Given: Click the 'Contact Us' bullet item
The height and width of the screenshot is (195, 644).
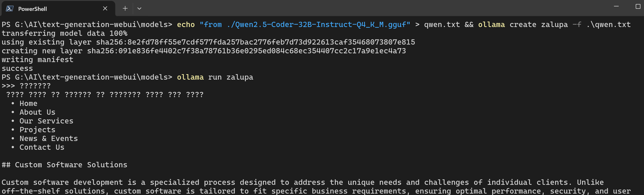Looking at the screenshot, I should pos(42,147).
